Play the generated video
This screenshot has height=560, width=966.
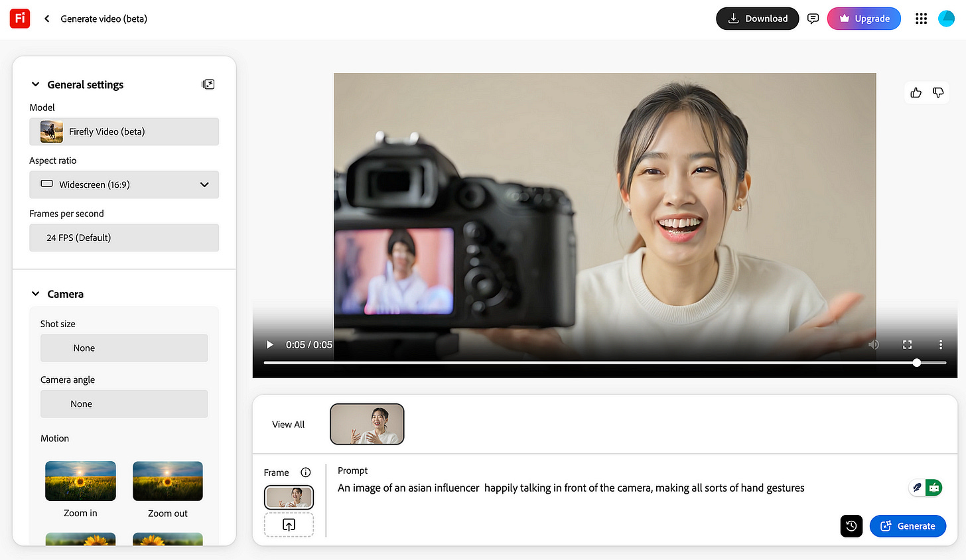(x=269, y=344)
